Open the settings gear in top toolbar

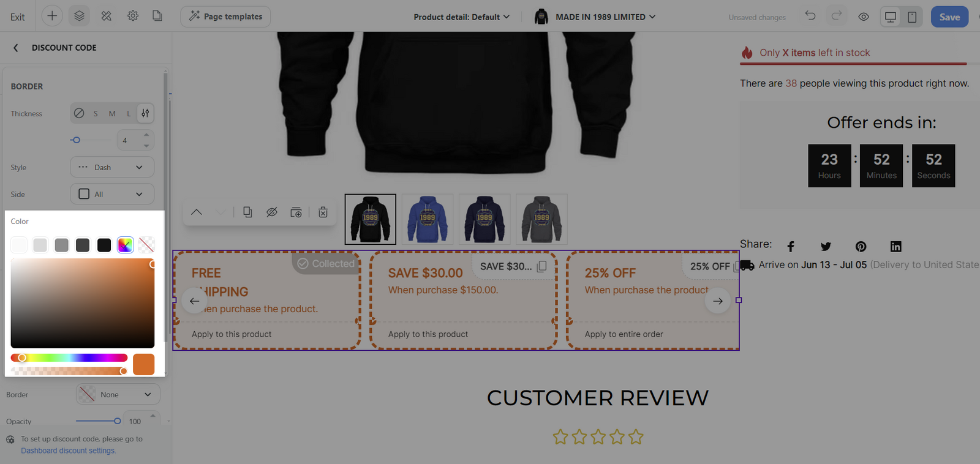tap(133, 17)
